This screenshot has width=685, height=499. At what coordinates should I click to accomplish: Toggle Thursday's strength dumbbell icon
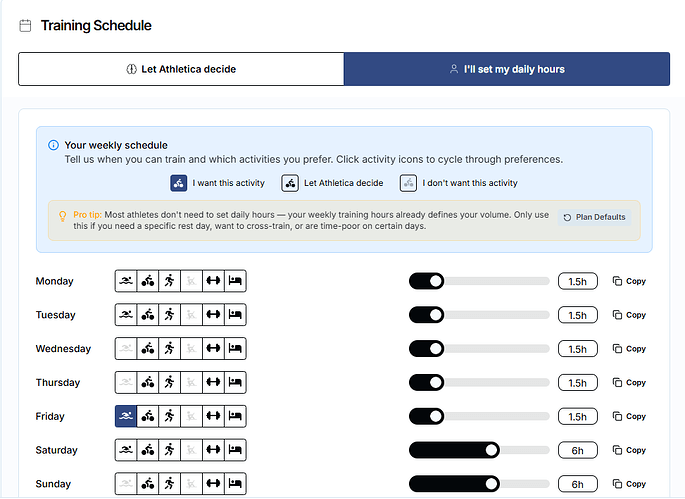(x=213, y=383)
